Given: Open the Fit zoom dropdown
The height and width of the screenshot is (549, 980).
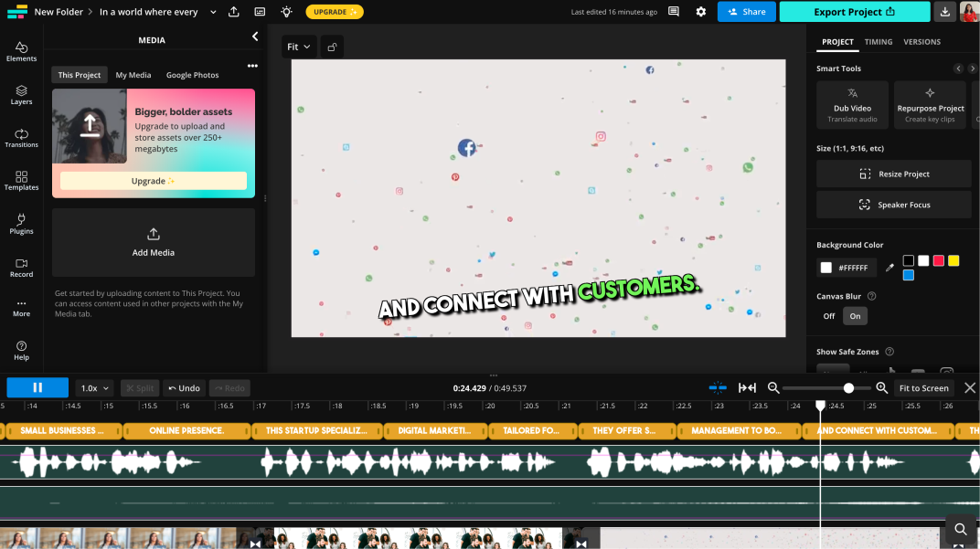Looking at the screenshot, I should (x=299, y=47).
